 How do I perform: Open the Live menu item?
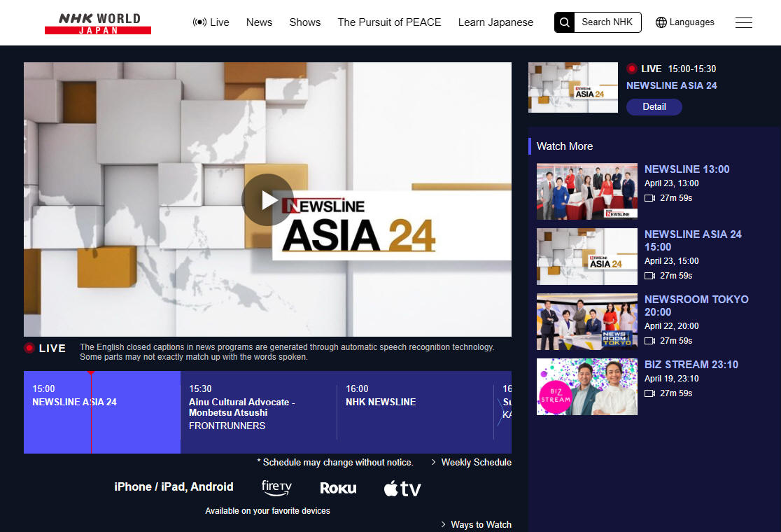[211, 22]
